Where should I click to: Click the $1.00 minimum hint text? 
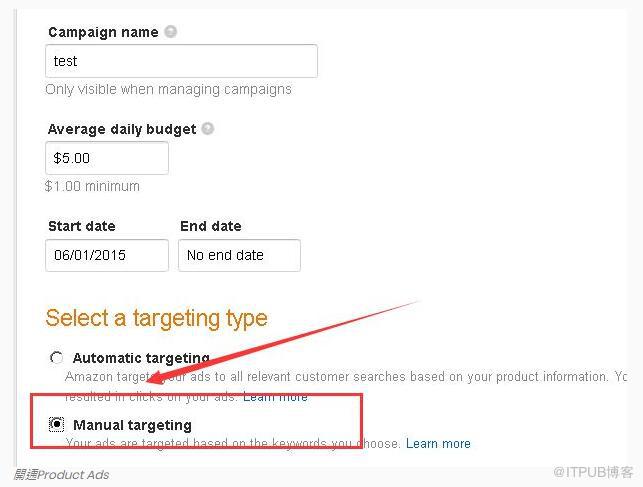pyautogui.click(x=92, y=187)
